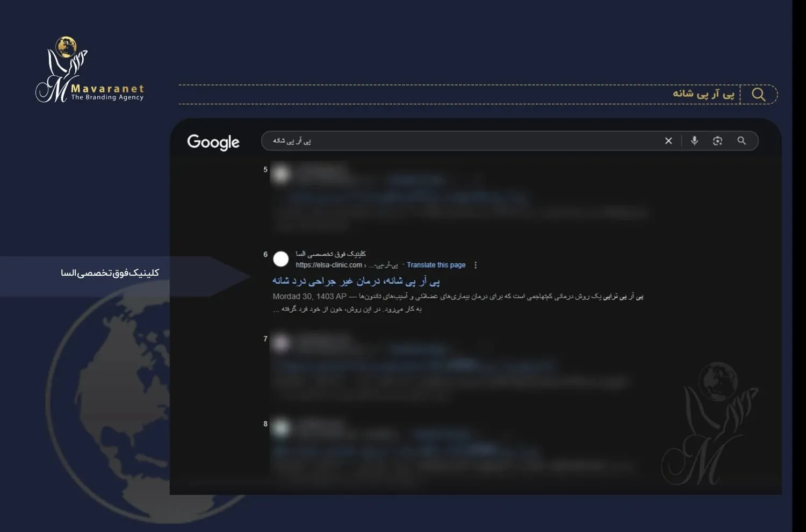Click the gold Persian keyword in dashed banner

coord(703,94)
